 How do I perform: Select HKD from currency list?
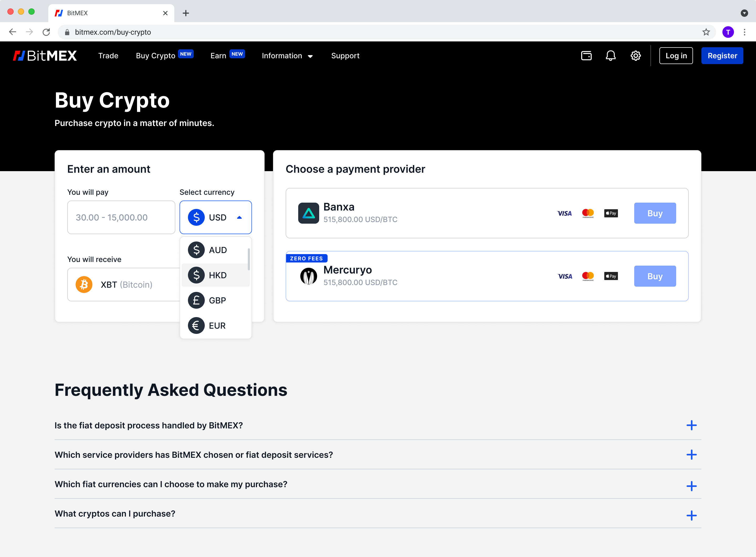click(x=216, y=275)
